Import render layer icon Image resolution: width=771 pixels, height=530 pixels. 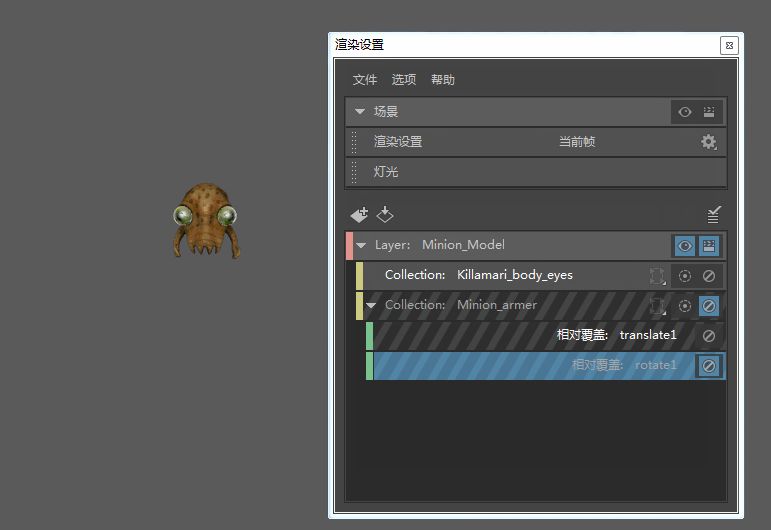385,214
